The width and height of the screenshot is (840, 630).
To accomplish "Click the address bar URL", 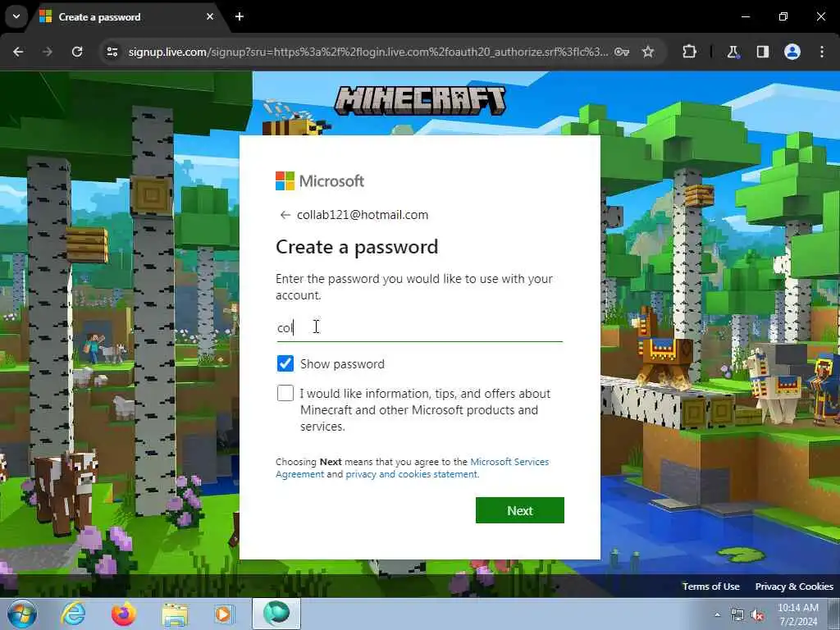I will click(368, 52).
